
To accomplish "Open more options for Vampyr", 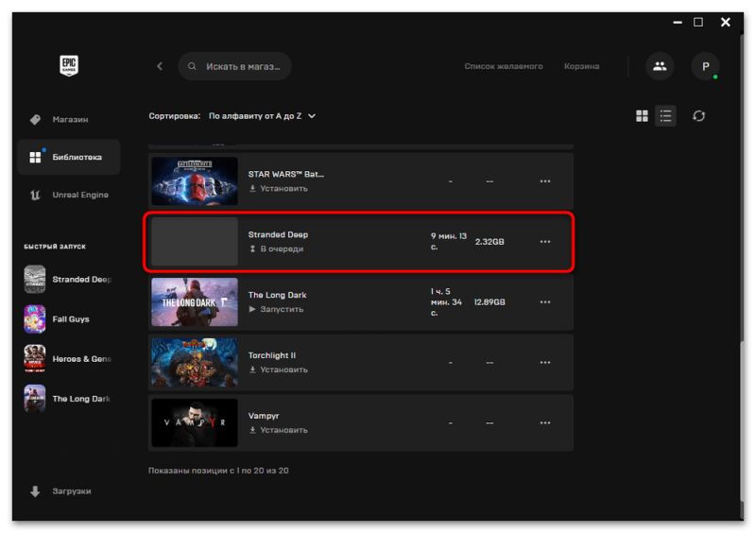I will pyautogui.click(x=545, y=422).
